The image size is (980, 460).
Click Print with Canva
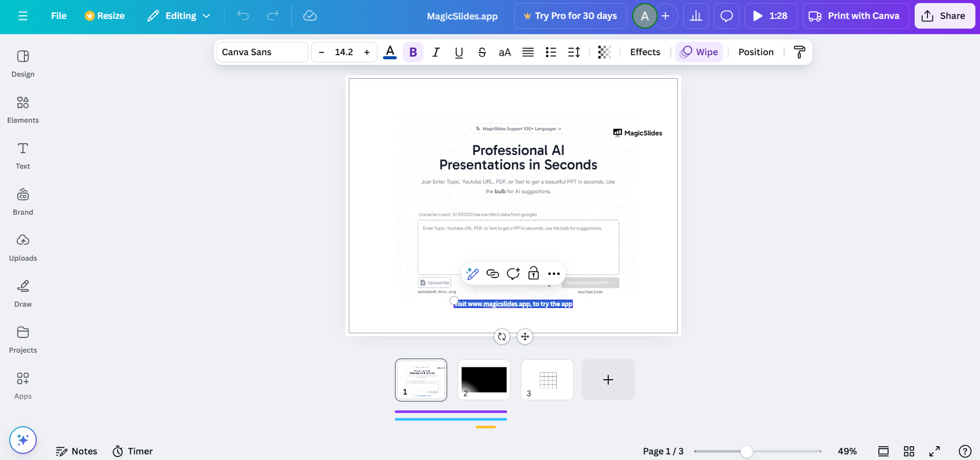856,16
